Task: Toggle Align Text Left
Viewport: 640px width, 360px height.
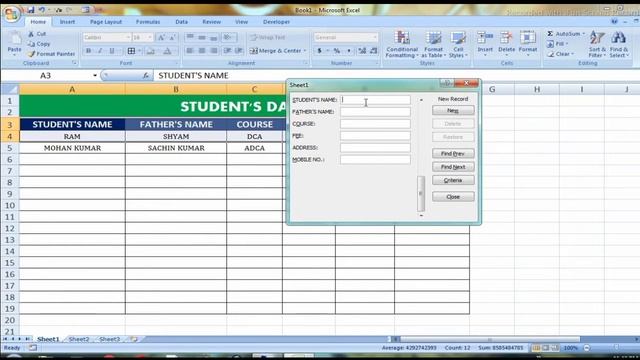Action: click(x=190, y=51)
